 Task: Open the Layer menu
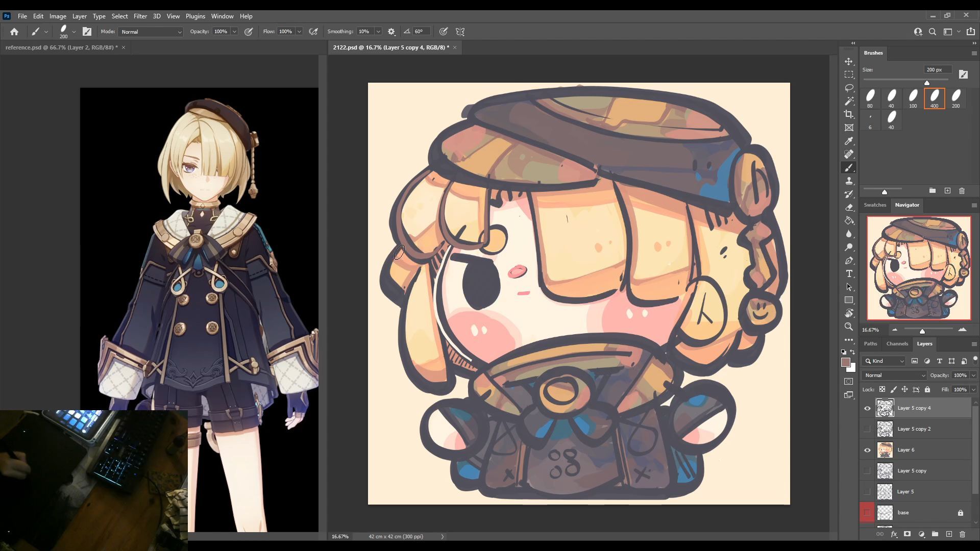(x=79, y=16)
